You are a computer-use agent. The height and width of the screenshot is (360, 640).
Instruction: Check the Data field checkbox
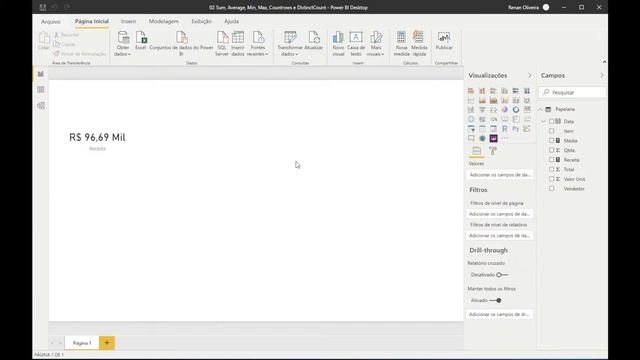coord(551,121)
